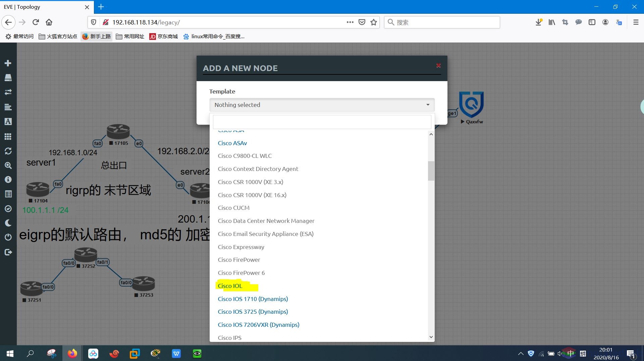Select Cisco FirePower template
The image size is (644, 361).
pos(239,260)
